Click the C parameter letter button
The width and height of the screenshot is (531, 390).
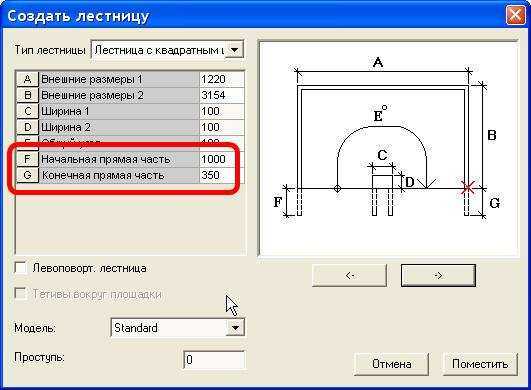(27, 111)
